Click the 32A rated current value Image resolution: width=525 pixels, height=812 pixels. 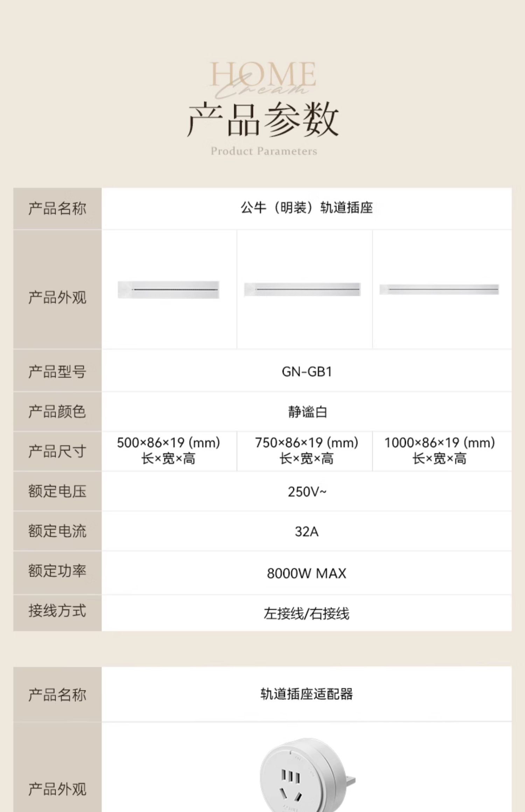point(307,532)
